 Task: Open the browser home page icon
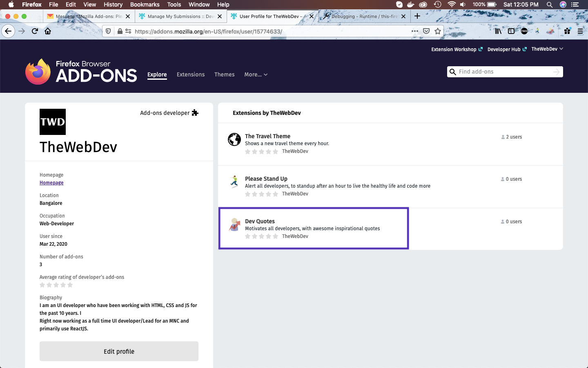coord(48,31)
